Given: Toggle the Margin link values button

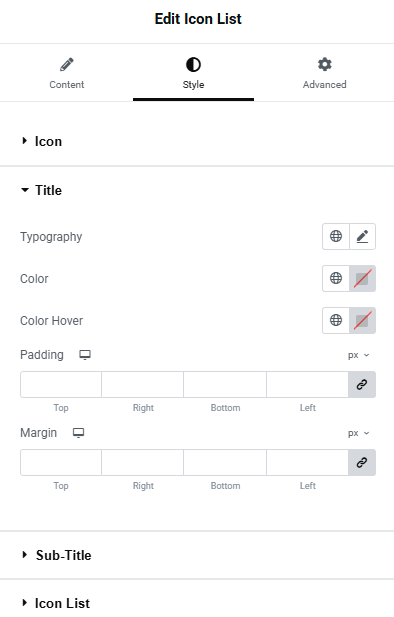Looking at the screenshot, I should click(x=362, y=462).
